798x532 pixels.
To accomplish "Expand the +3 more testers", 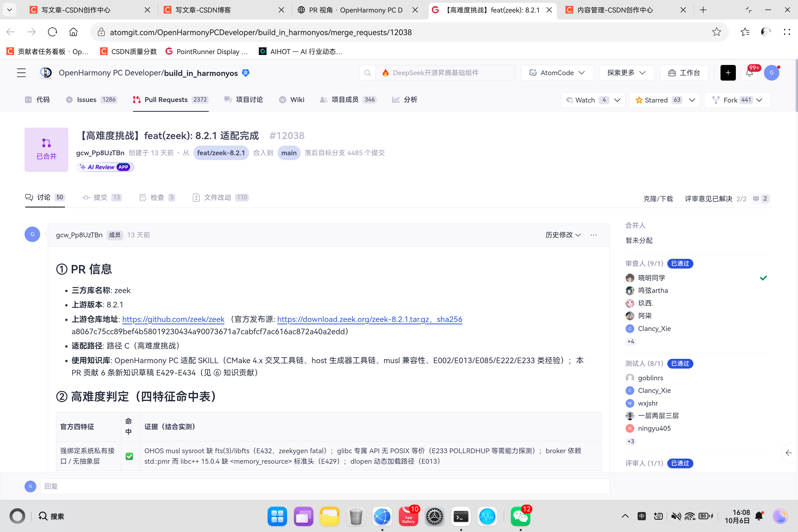I will click(x=631, y=441).
